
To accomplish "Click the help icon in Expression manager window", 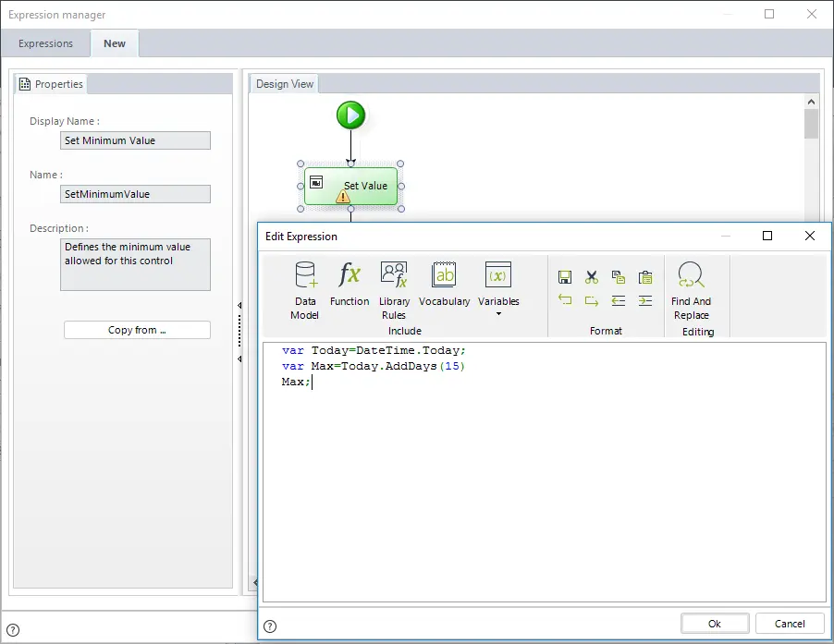I will coord(13,630).
